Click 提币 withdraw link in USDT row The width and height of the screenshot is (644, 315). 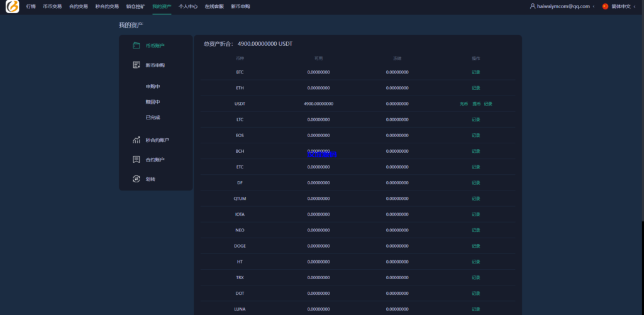(x=476, y=104)
